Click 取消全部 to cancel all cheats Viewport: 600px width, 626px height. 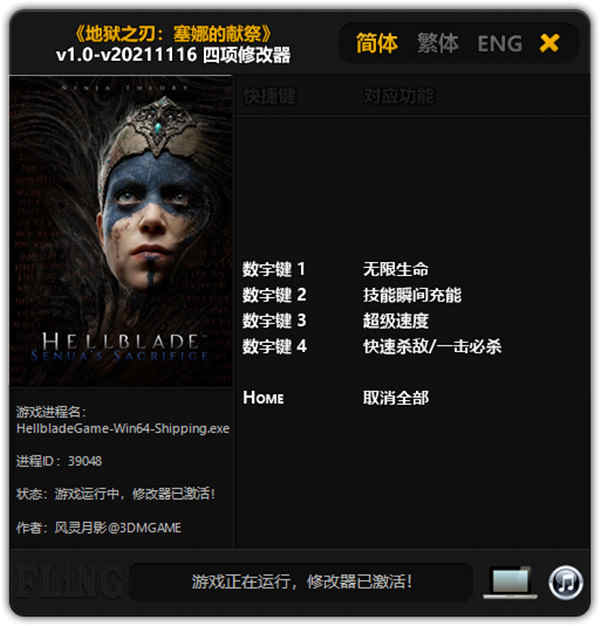396,398
